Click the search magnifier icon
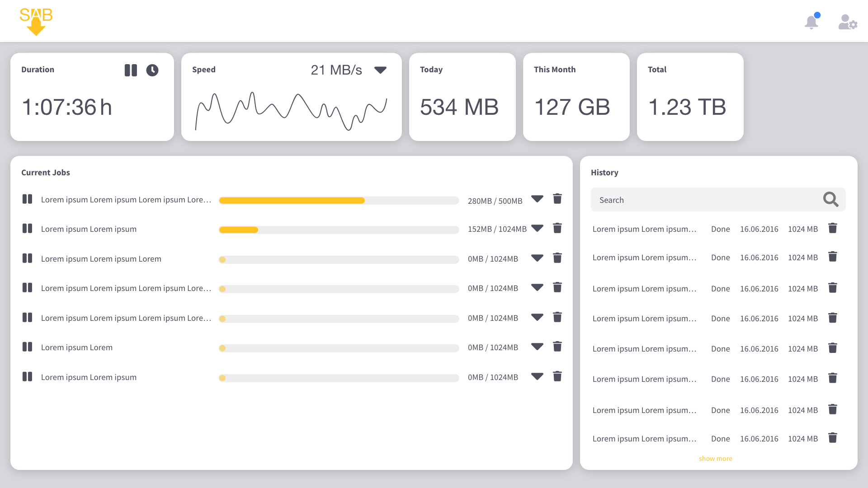The width and height of the screenshot is (868, 488). pos(831,199)
